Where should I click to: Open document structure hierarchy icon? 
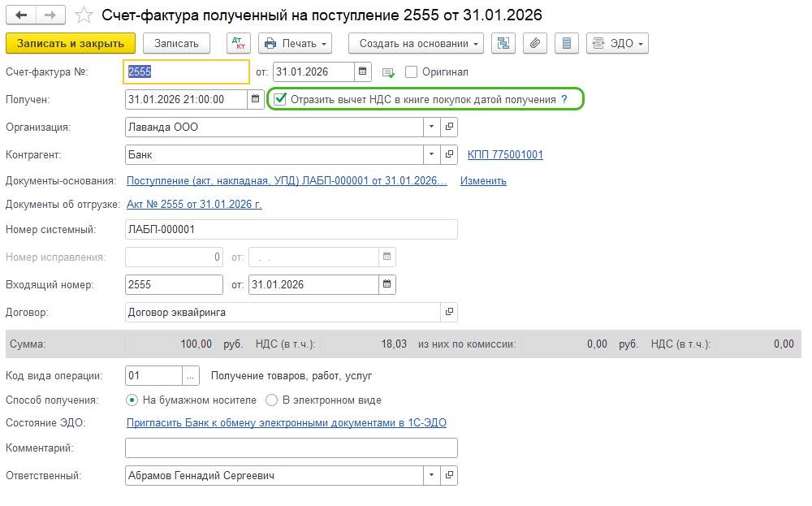click(503, 43)
